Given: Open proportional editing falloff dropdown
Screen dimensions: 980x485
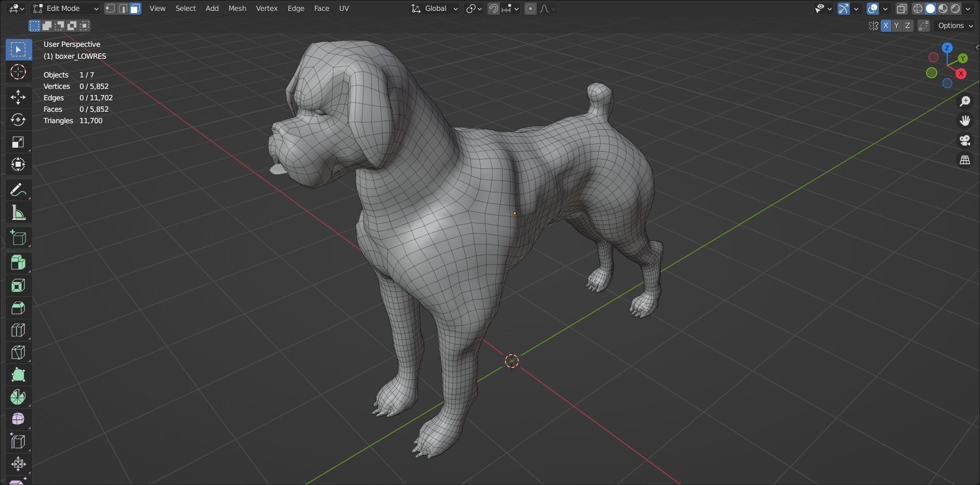Looking at the screenshot, I should click(547, 8).
